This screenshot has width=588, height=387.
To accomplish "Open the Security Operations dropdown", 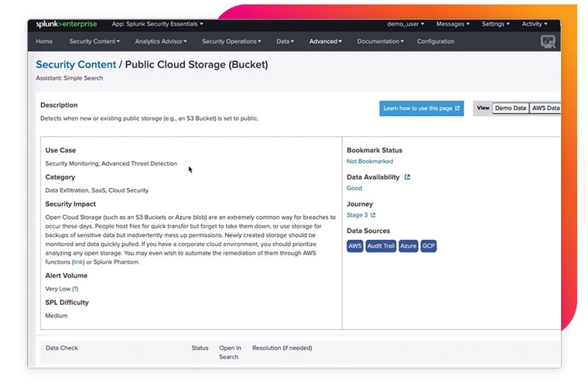I will coord(231,42).
